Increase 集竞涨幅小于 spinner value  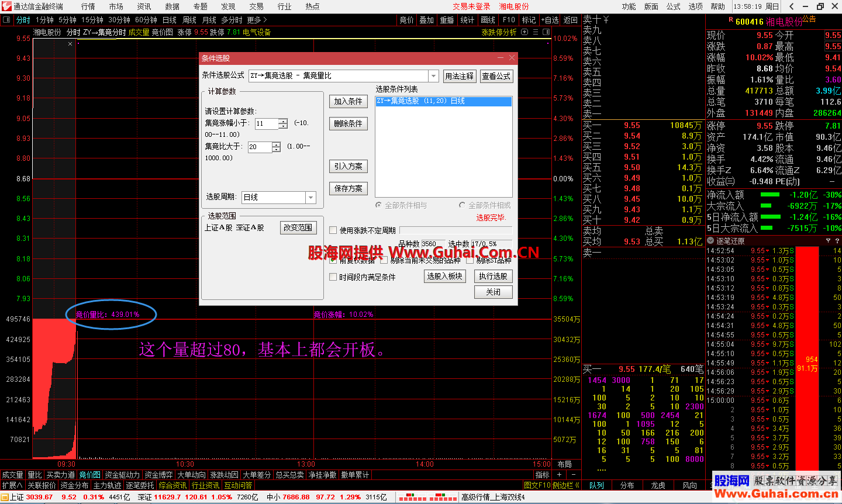pos(283,121)
